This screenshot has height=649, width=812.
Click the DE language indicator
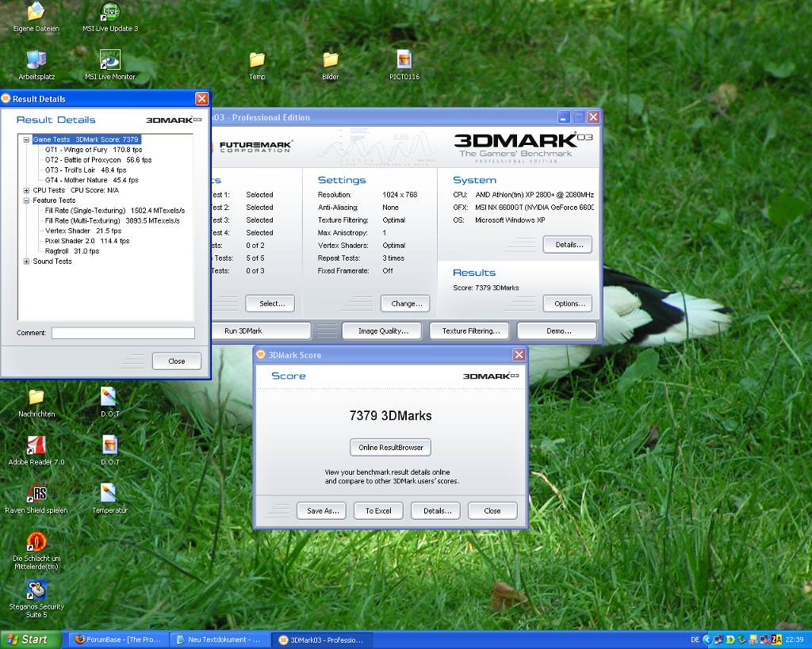coord(695,639)
